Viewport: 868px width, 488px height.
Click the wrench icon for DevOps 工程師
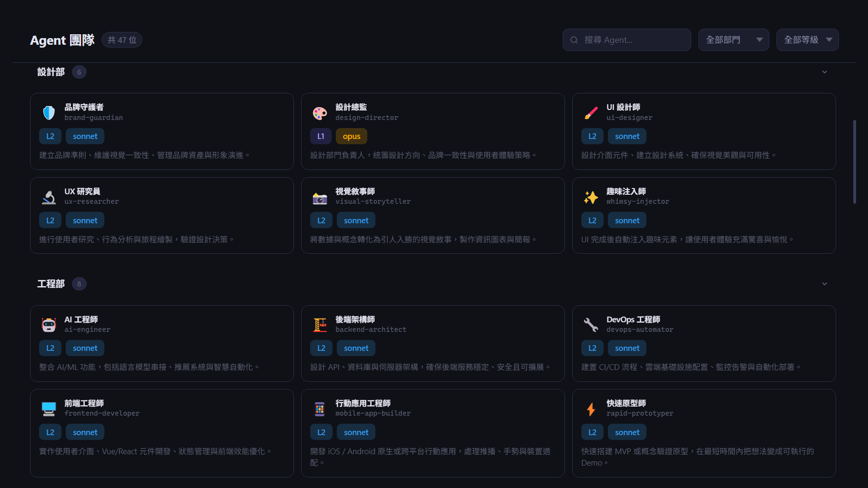click(x=591, y=324)
